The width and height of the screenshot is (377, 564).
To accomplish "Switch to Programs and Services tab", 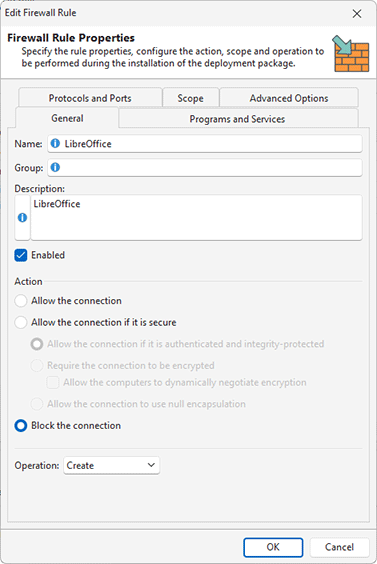I will tap(237, 119).
